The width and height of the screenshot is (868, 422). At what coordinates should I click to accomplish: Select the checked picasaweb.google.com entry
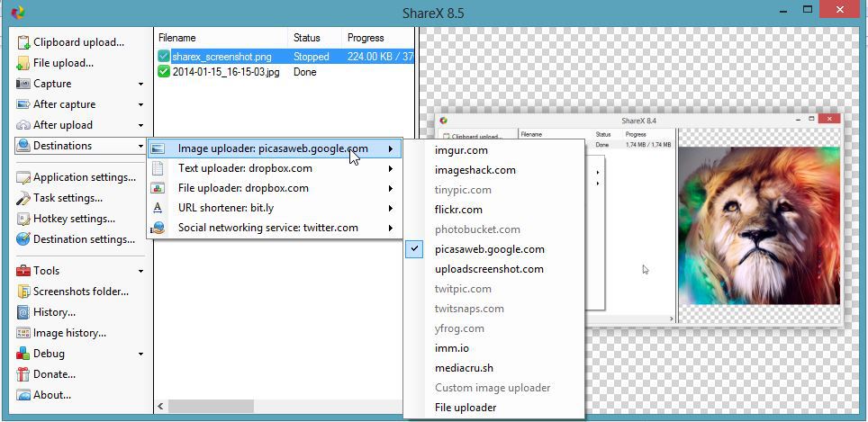click(x=493, y=249)
